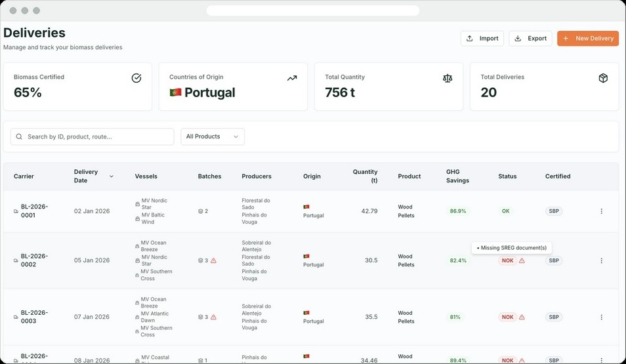Click the Carrier column header

pos(24,176)
